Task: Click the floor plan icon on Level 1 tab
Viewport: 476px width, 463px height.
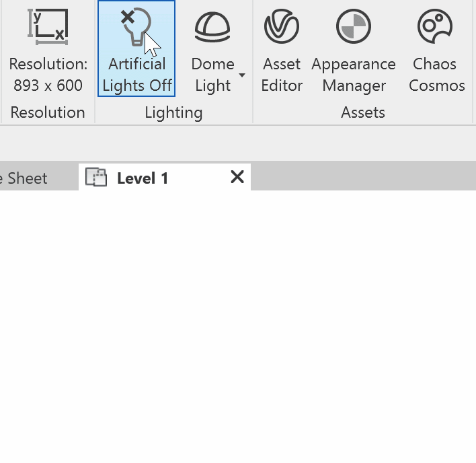Action: tap(96, 177)
